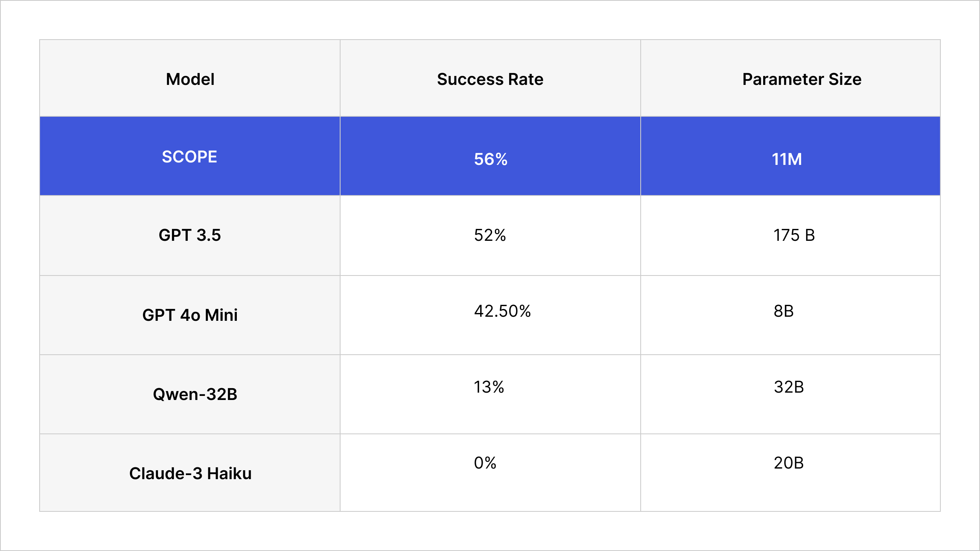Select the 8B parameter size cell

tap(783, 311)
